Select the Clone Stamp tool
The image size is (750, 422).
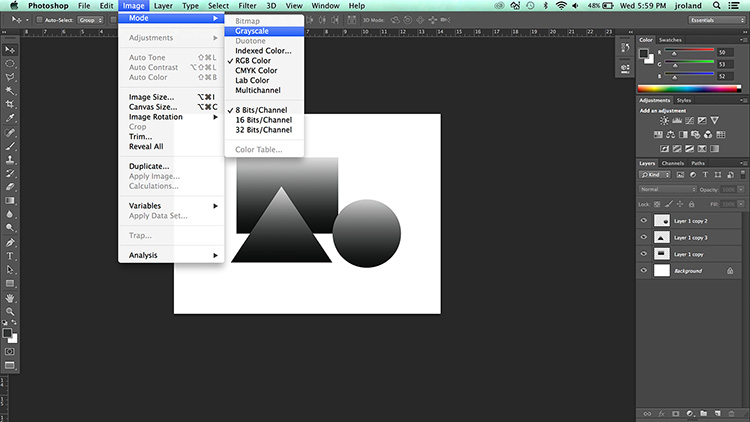coord(10,159)
